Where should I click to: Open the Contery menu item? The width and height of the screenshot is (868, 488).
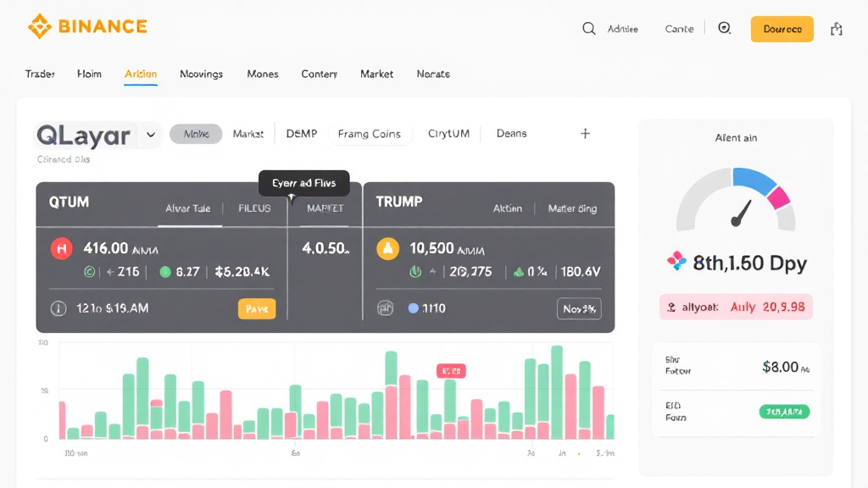(319, 75)
